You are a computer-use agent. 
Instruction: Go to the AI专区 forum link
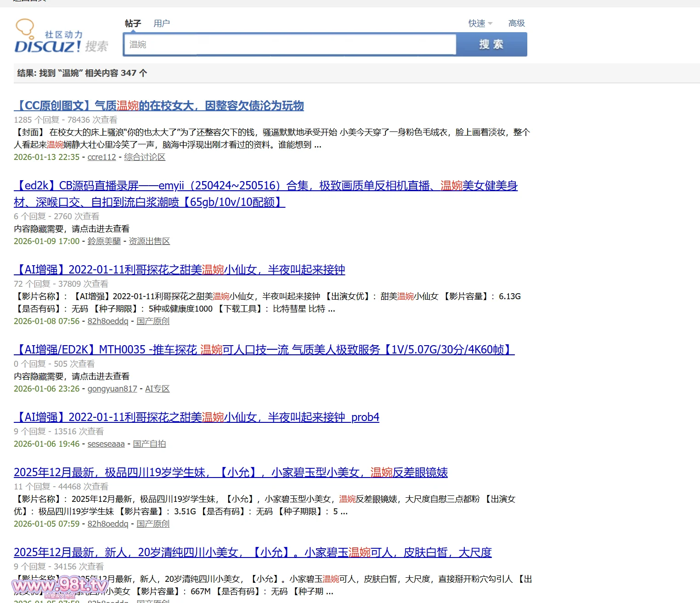(x=157, y=389)
